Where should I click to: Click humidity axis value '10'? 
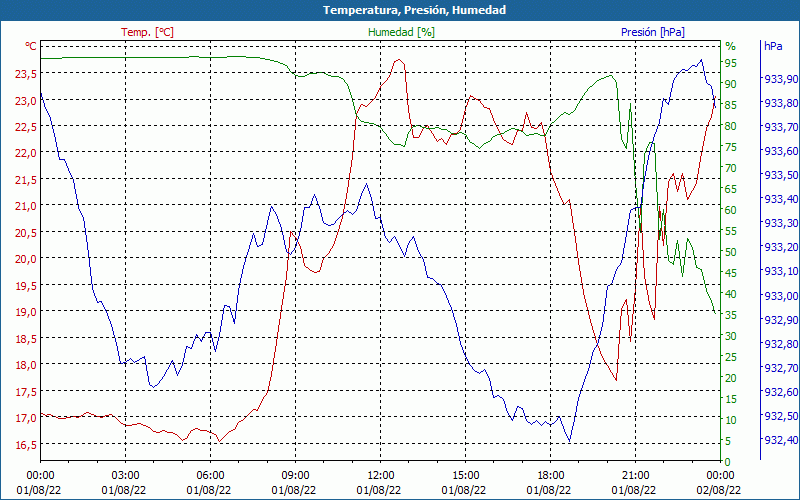[731, 420]
